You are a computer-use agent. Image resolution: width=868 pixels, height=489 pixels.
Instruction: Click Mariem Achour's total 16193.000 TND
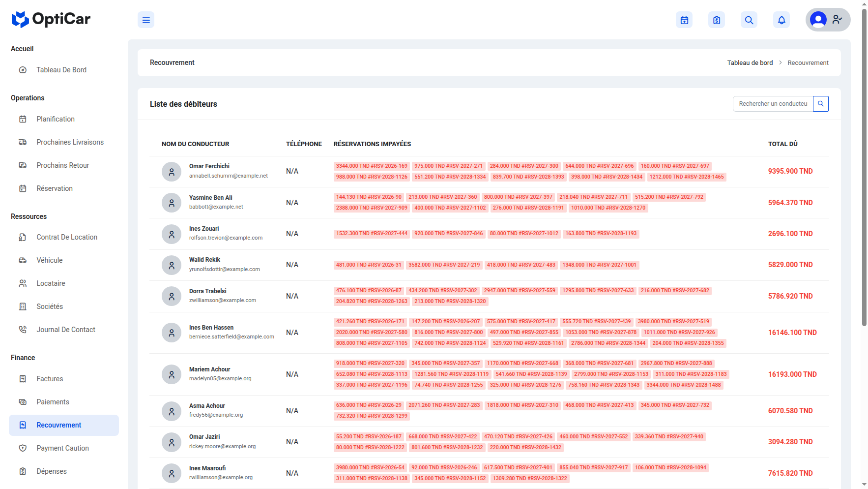[792, 374]
